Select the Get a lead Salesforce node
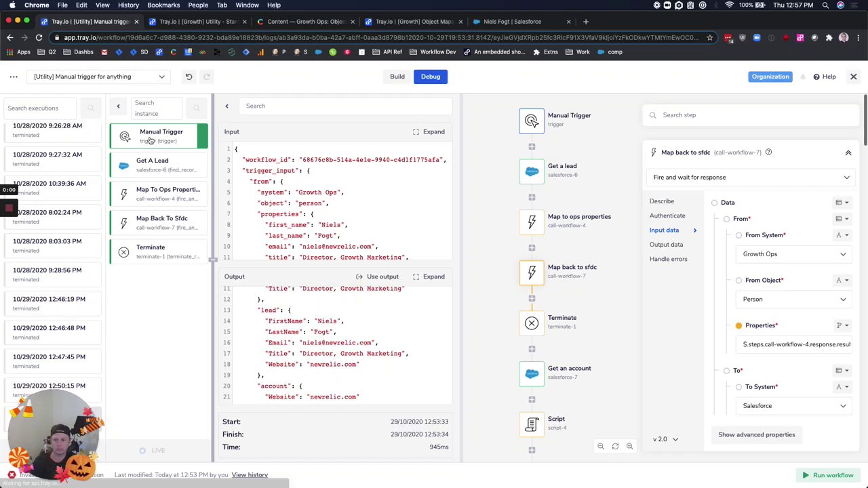This screenshot has height=488, width=868. [532, 171]
